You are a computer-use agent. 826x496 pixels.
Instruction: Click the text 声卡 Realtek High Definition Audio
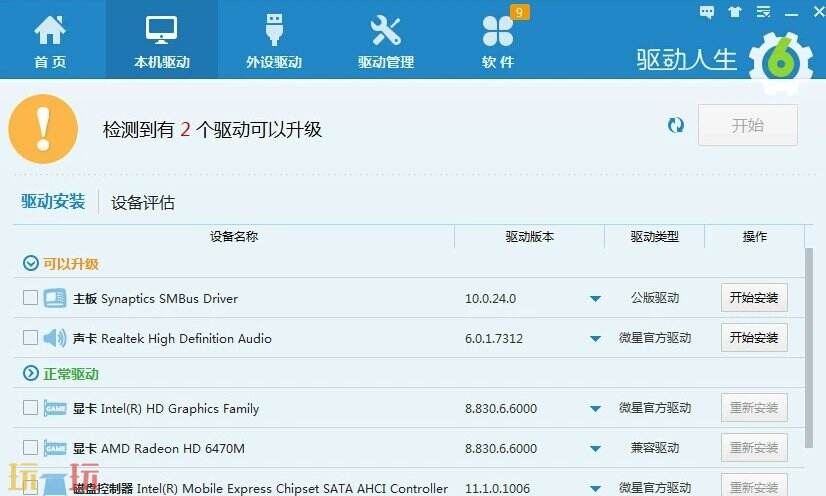(172, 339)
